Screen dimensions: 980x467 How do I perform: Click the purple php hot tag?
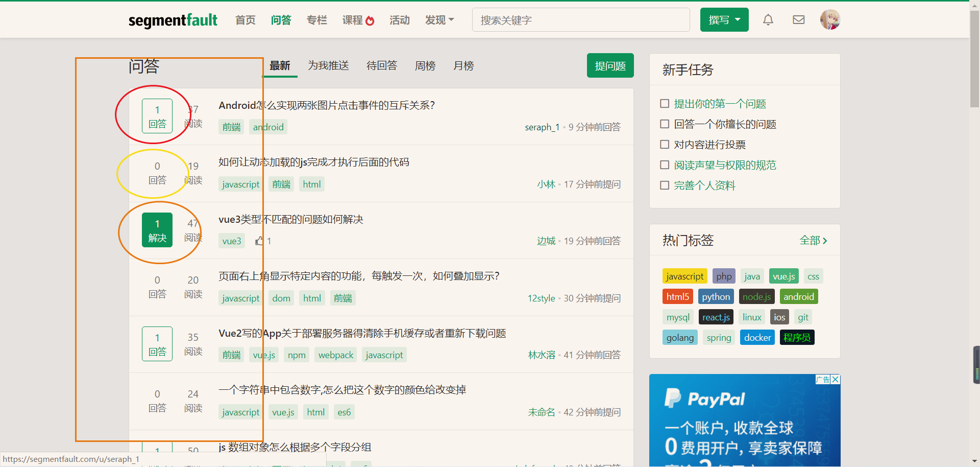click(724, 276)
